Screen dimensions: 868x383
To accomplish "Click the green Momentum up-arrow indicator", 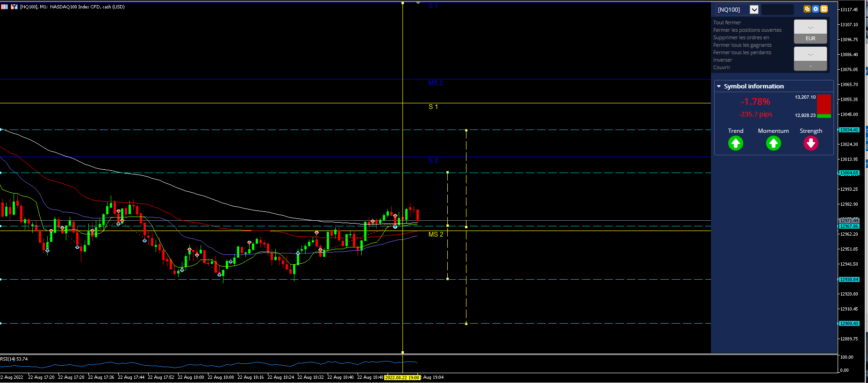I will tap(774, 144).
